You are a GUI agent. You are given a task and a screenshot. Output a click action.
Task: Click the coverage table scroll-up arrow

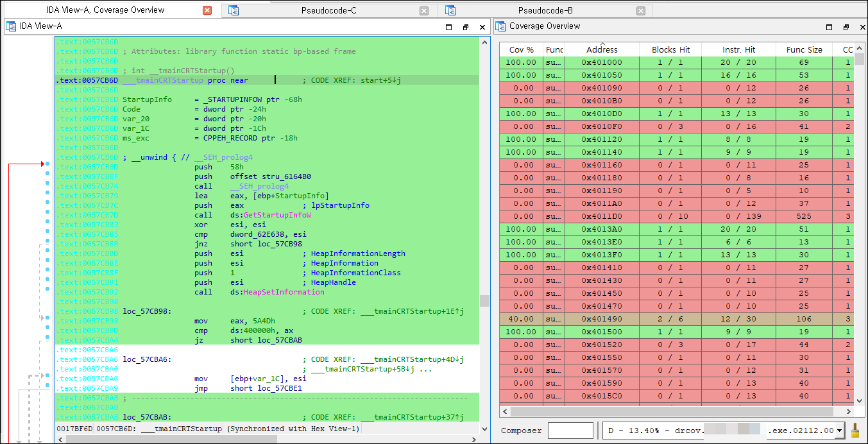(x=859, y=48)
